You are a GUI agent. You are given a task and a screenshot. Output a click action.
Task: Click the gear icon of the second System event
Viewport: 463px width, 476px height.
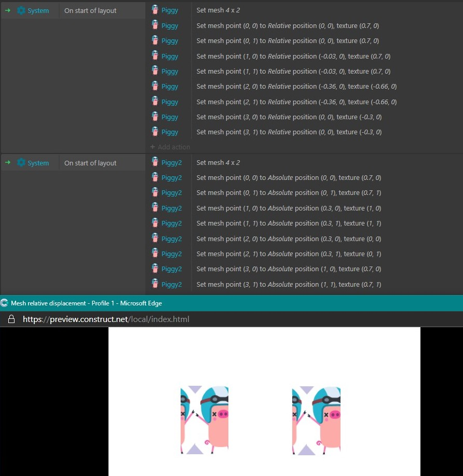point(21,163)
